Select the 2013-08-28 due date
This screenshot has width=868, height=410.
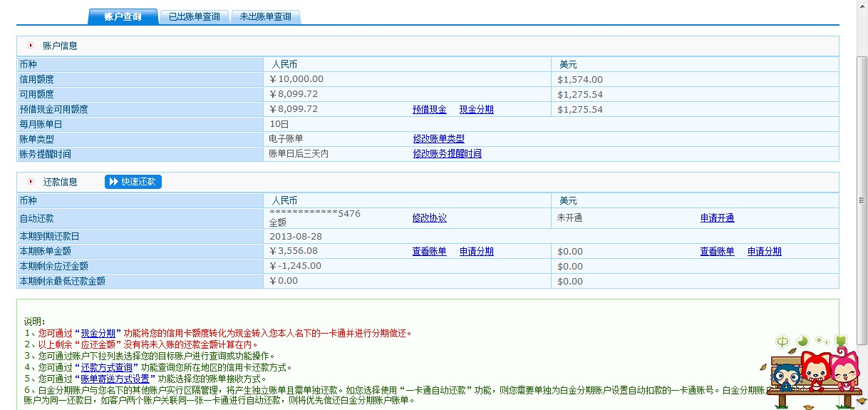tap(296, 236)
